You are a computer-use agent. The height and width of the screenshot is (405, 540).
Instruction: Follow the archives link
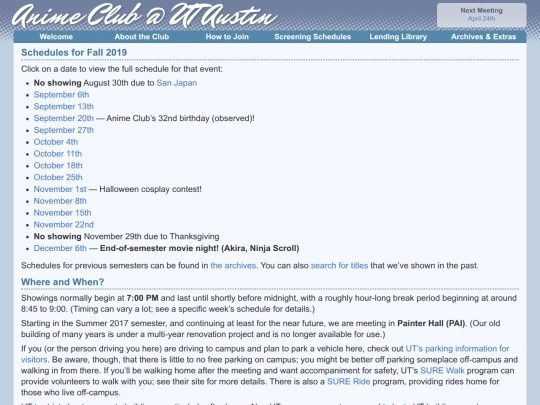click(x=233, y=266)
